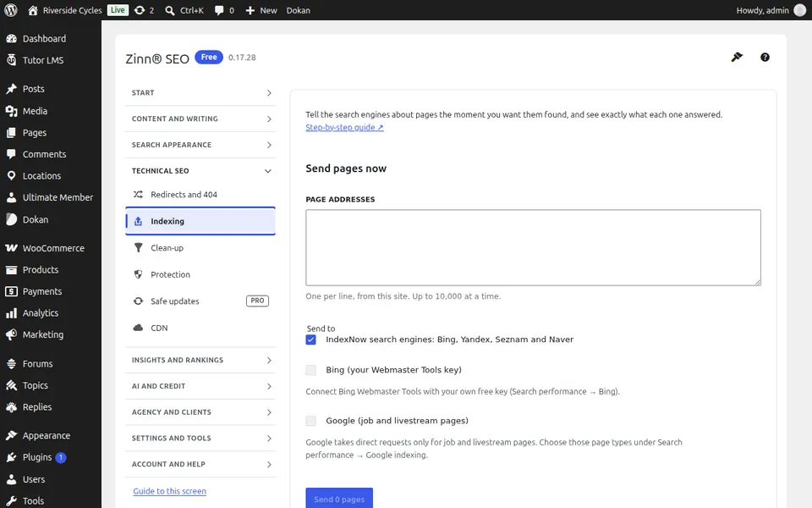Expand the Start section
The image size is (812, 508).
200,93
